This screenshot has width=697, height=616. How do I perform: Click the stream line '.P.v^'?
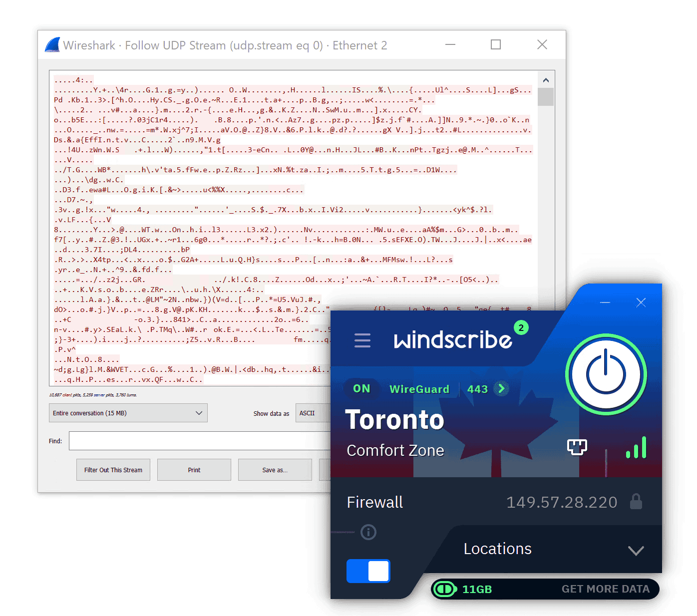click(65, 349)
